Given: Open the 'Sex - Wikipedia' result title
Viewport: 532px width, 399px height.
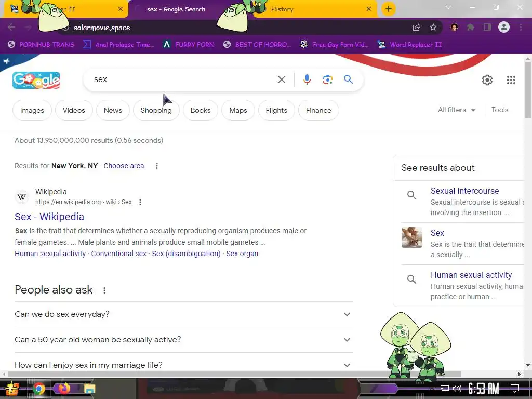Looking at the screenshot, I should pyautogui.click(x=49, y=217).
